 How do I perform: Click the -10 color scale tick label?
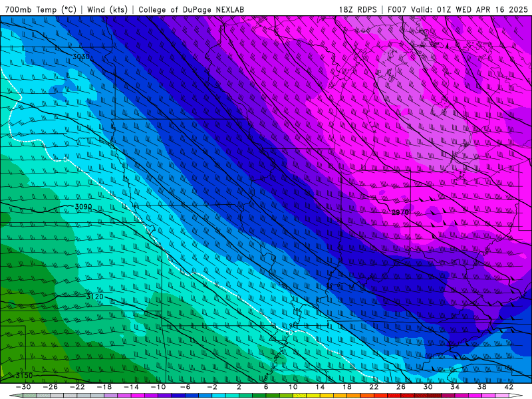[158, 387]
